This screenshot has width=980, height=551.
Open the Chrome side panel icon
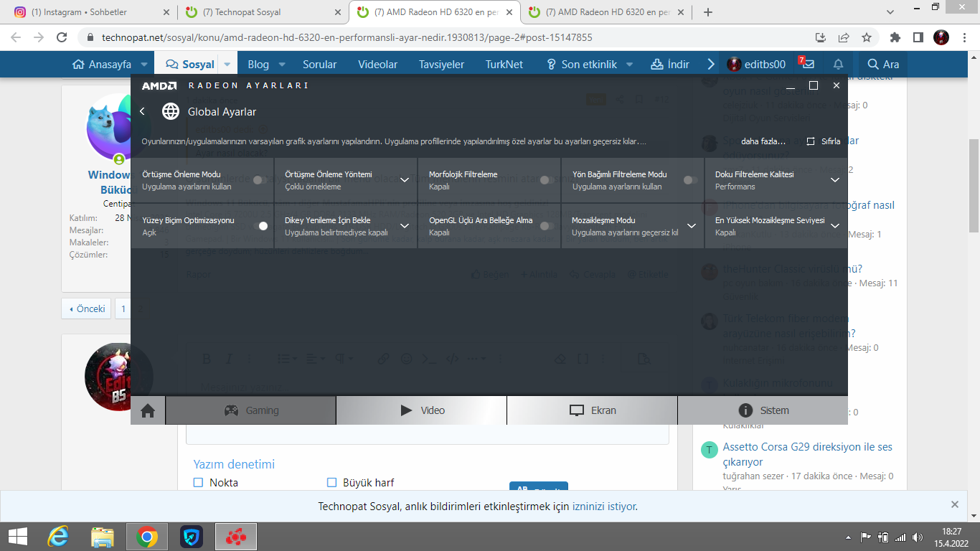pos(918,37)
